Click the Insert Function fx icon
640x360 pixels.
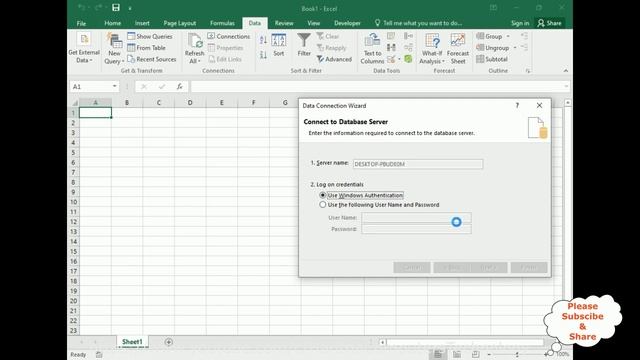pos(180,87)
